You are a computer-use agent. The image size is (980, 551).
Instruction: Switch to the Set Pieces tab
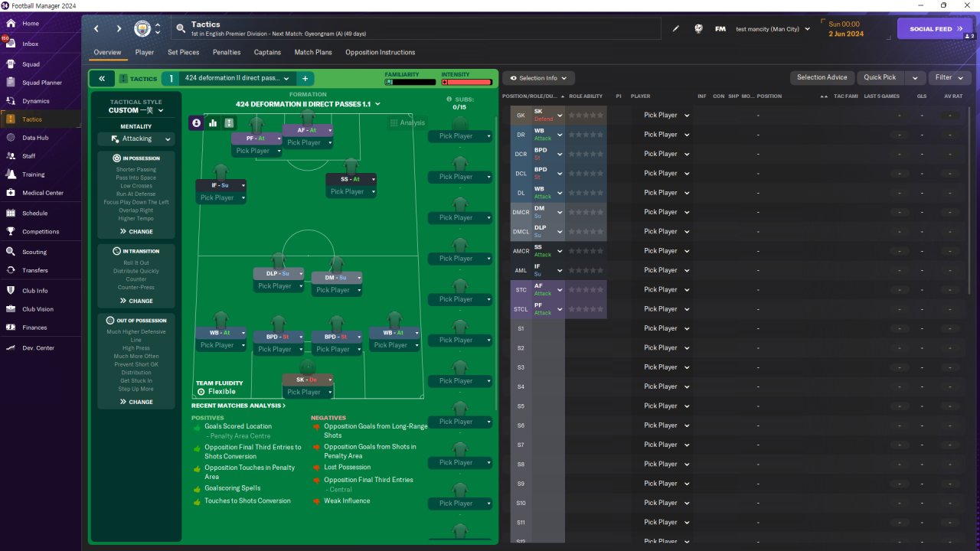tap(184, 52)
